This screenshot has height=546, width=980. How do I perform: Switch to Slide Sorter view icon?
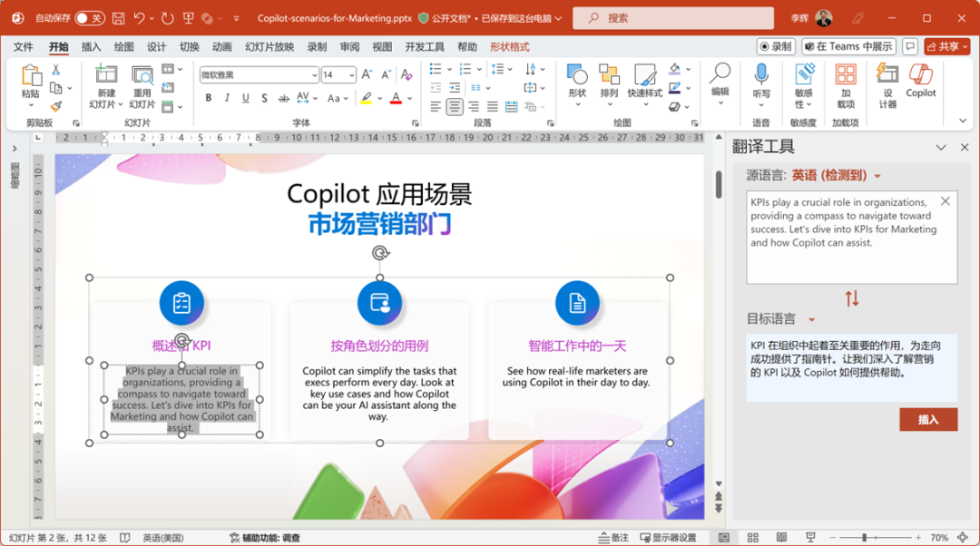click(x=752, y=537)
